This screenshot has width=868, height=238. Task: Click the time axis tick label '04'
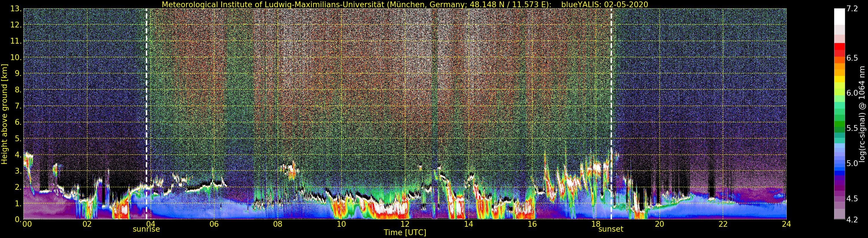click(150, 224)
